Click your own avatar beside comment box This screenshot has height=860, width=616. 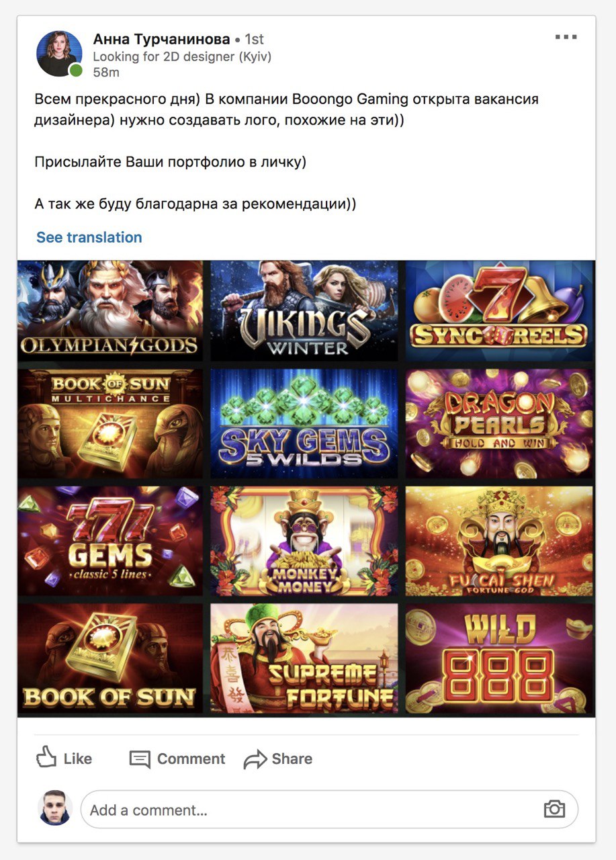(x=55, y=808)
